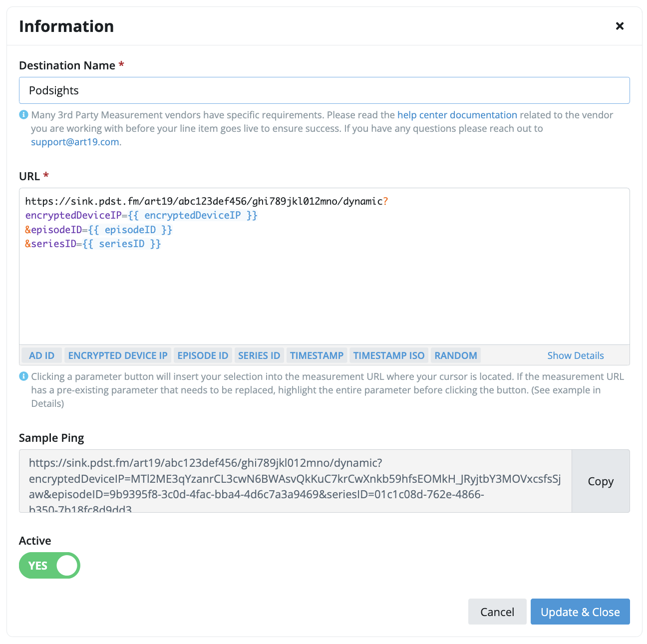Screen dimensions: 647x644
Task: Insert the TIMESTAMP parameter
Action: [317, 355]
